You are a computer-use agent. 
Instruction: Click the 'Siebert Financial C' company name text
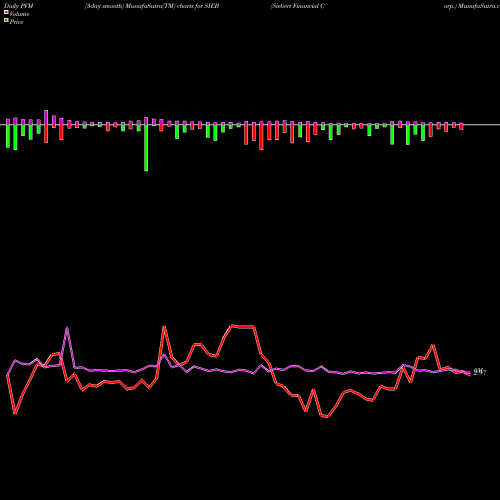click(297, 6)
